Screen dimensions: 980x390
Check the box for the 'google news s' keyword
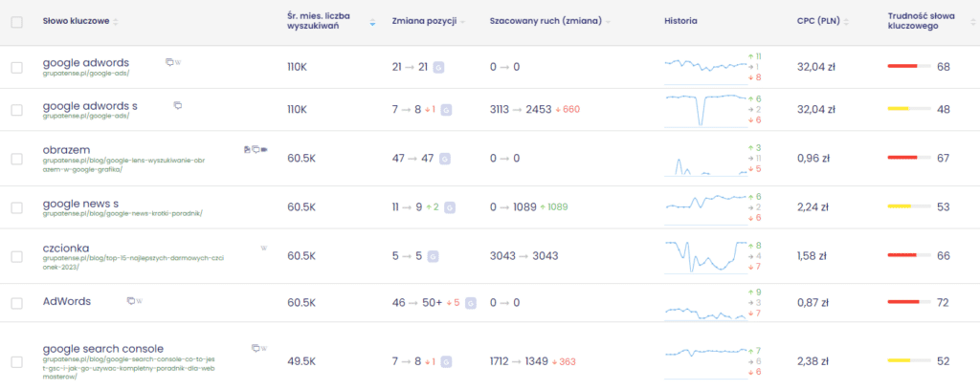pos(16,206)
